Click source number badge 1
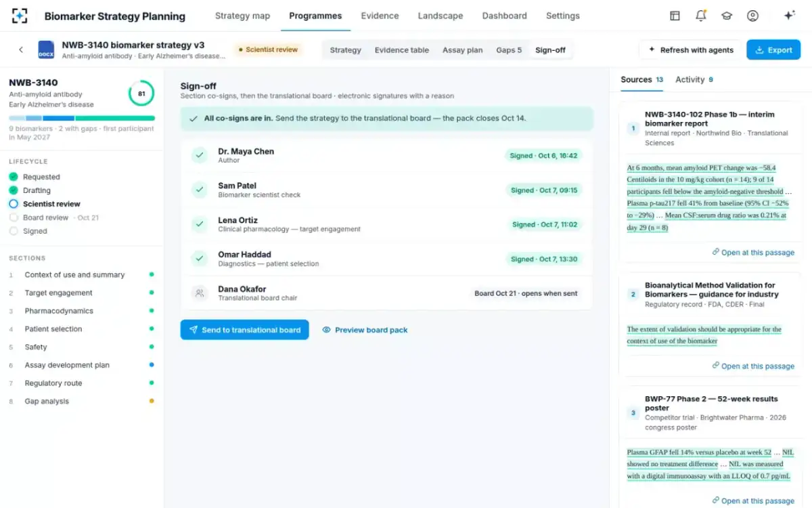 point(633,128)
